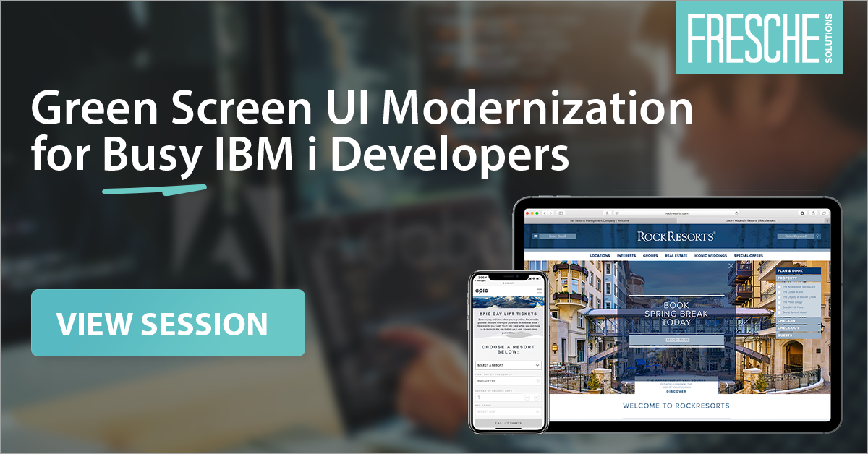The height and width of the screenshot is (454, 868).
Task: Select the Grand Summit Hotel option
Action: 794,312
